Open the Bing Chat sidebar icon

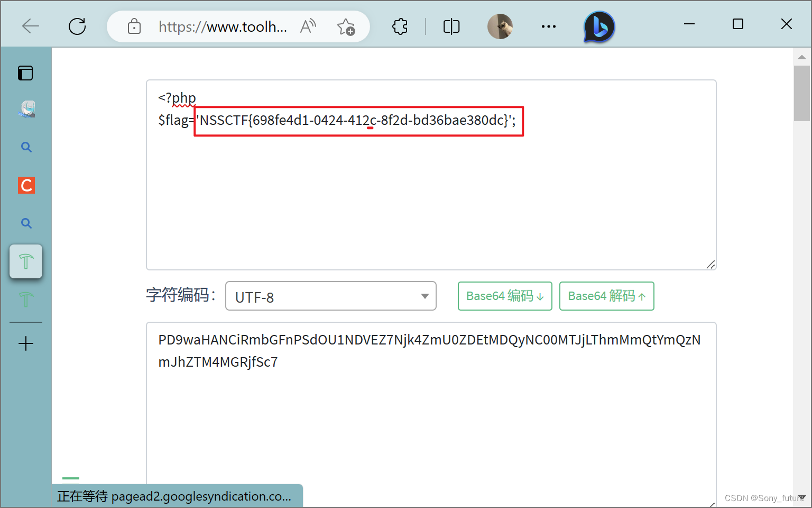point(598,26)
